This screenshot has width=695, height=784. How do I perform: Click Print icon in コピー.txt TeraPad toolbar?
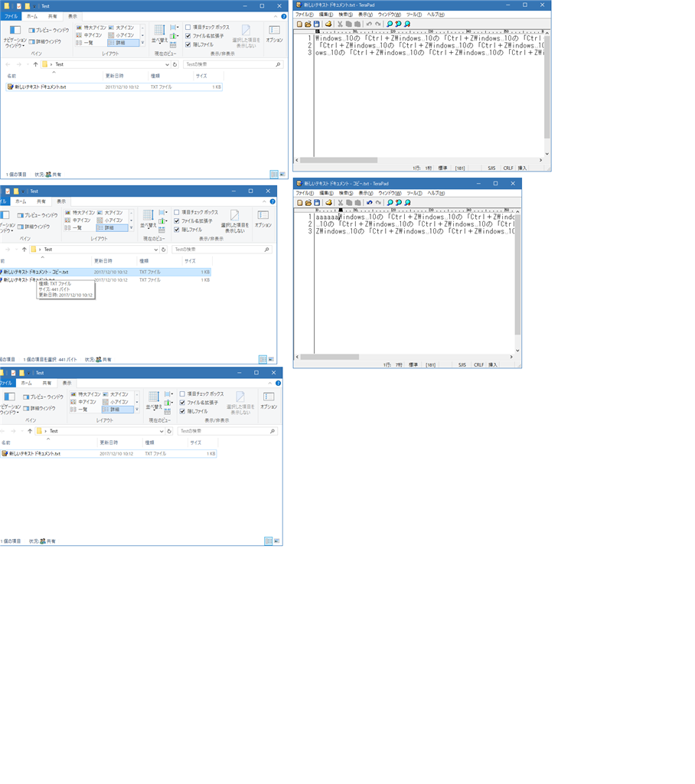pos(328,202)
